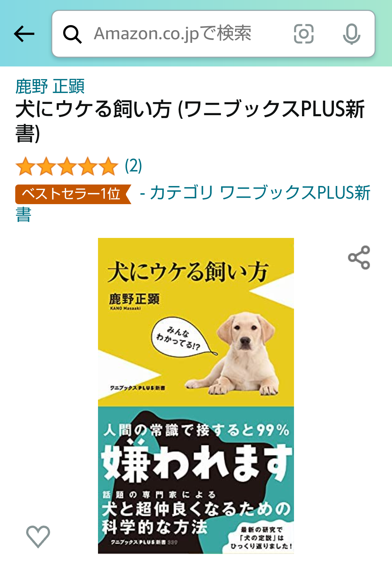The image size is (392, 571).
Task: Select the product title 犬にウケる飼い方
Action: tap(93, 109)
